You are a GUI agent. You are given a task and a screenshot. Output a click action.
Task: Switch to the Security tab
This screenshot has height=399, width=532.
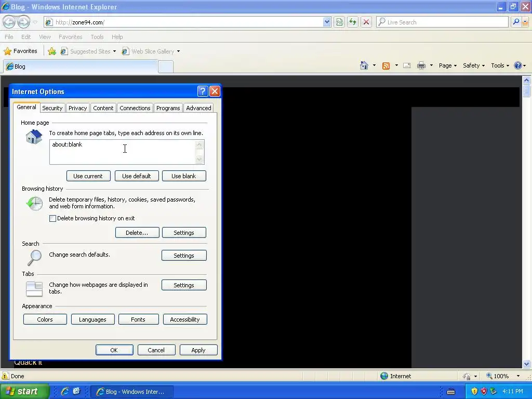tap(52, 108)
